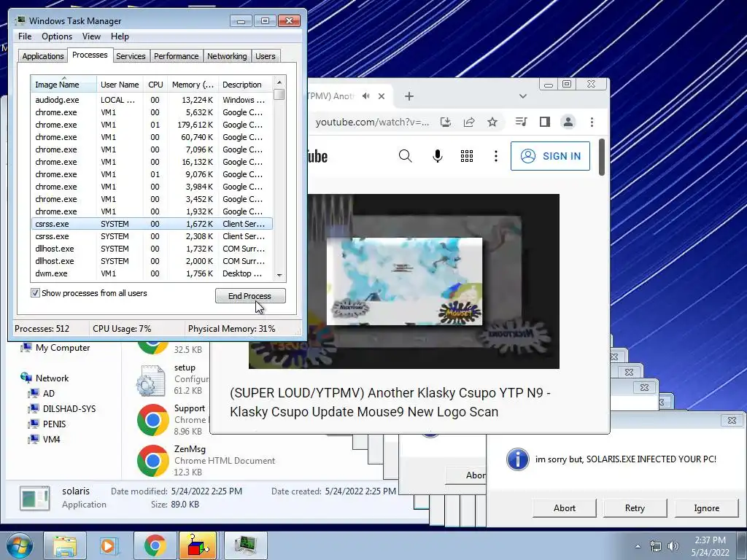Click the colorful blocks taskbar app icon
Screen dimensions: 747x560
[x=198, y=545]
